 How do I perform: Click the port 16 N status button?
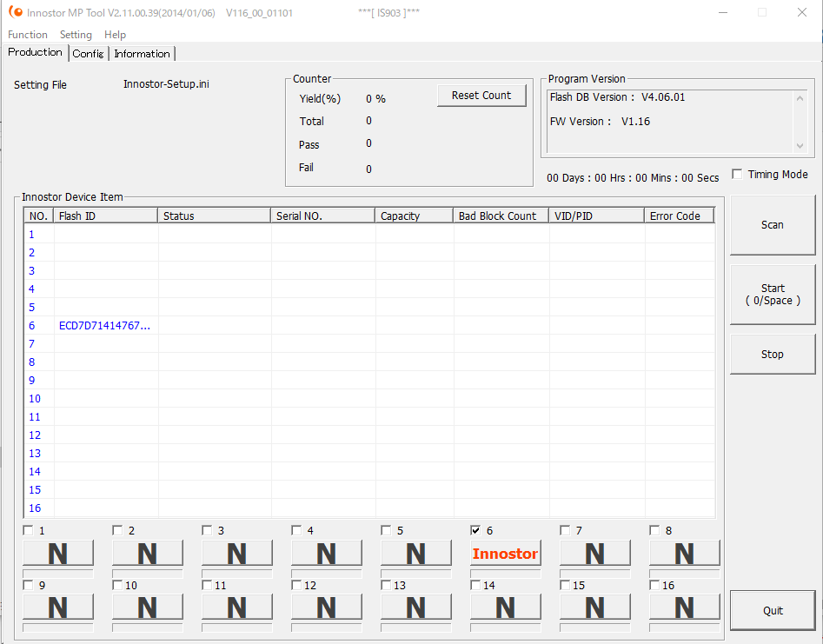click(685, 607)
